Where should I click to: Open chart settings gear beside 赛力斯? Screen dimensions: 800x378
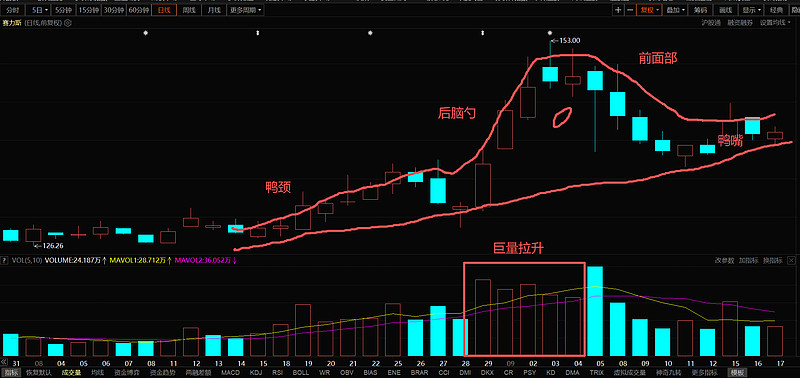[x=68, y=22]
